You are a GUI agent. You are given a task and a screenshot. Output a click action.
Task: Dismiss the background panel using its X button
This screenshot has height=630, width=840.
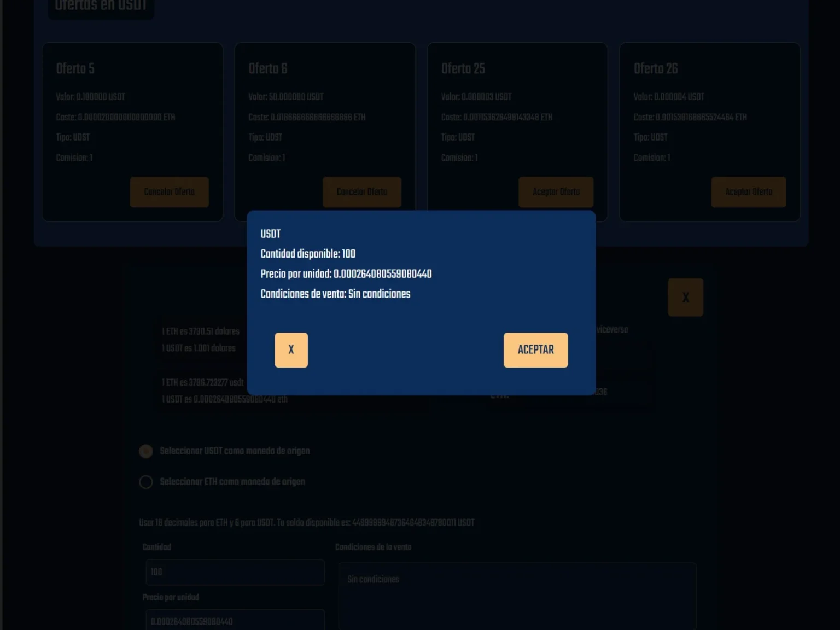[685, 297]
